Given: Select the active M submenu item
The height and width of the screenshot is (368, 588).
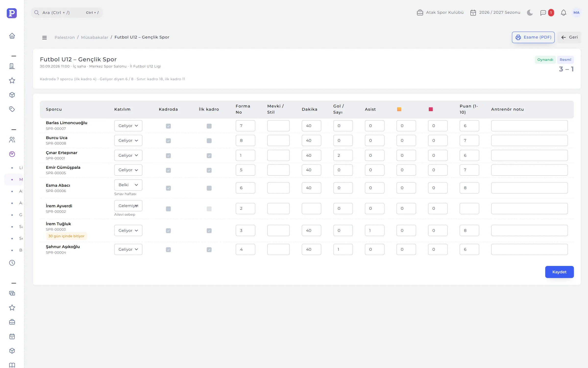Looking at the screenshot, I should tap(14, 180).
